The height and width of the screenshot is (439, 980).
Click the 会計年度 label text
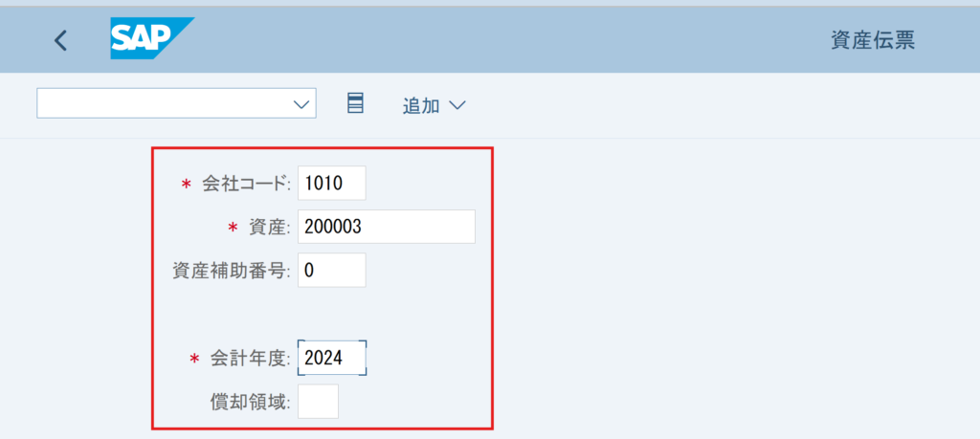249,359
